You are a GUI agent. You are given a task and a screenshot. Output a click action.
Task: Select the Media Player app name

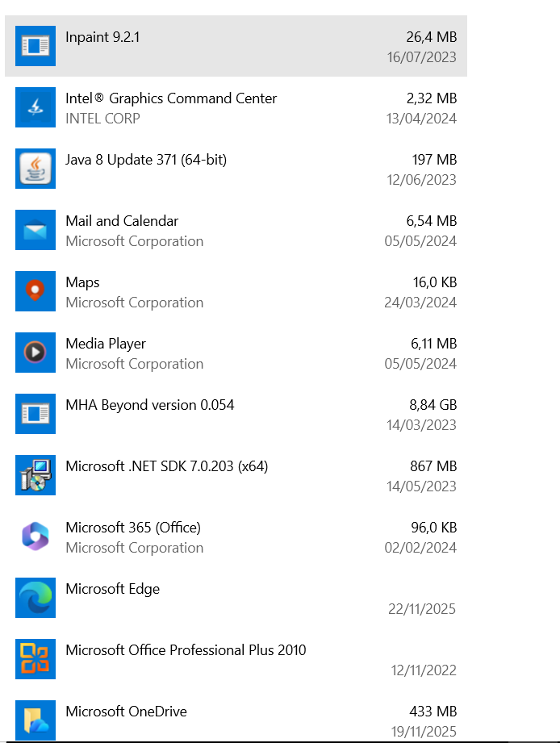click(106, 344)
